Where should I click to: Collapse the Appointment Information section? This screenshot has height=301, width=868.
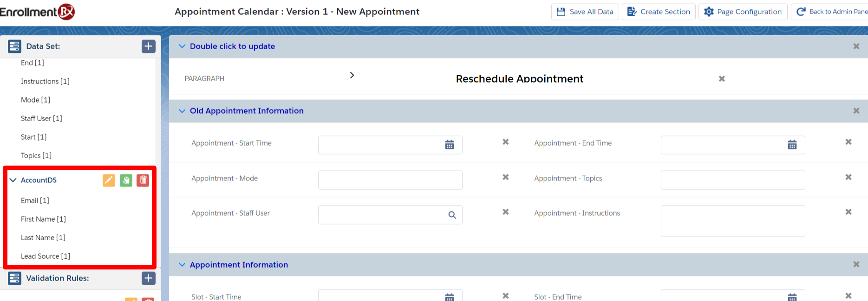tap(182, 265)
